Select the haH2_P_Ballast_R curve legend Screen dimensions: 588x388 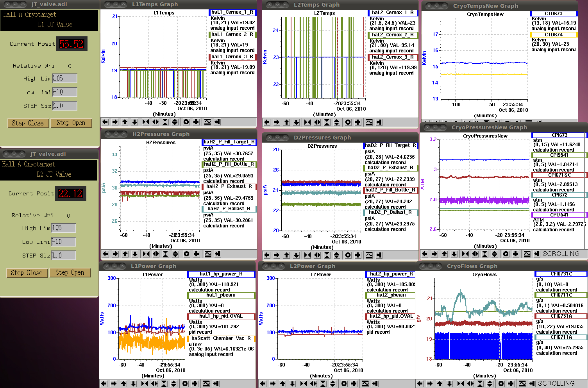(229, 209)
